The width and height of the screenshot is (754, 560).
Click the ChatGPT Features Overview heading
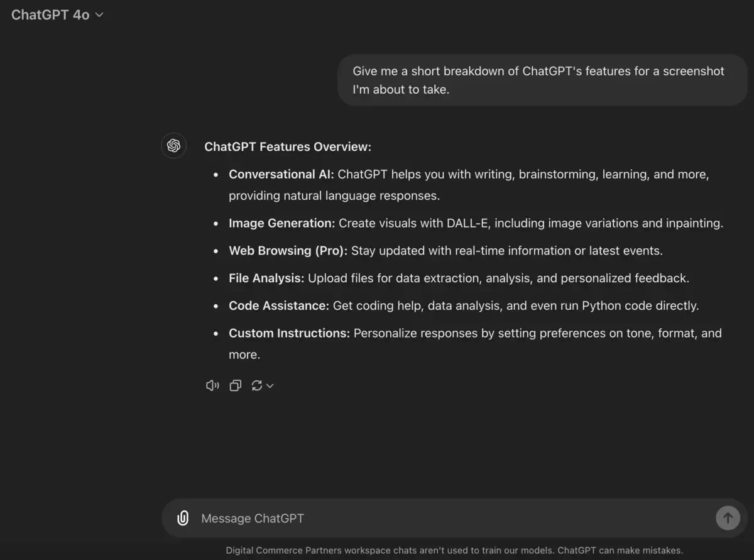(x=288, y=146)
